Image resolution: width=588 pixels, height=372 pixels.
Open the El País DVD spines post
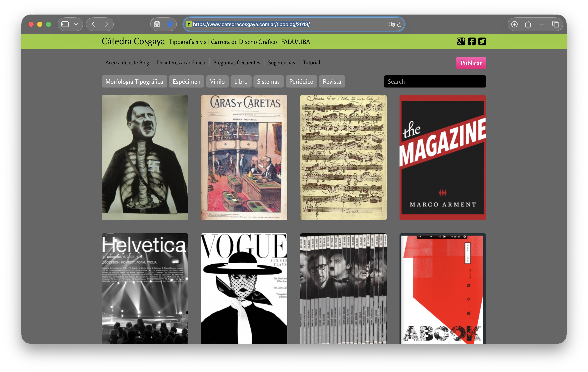343,288
